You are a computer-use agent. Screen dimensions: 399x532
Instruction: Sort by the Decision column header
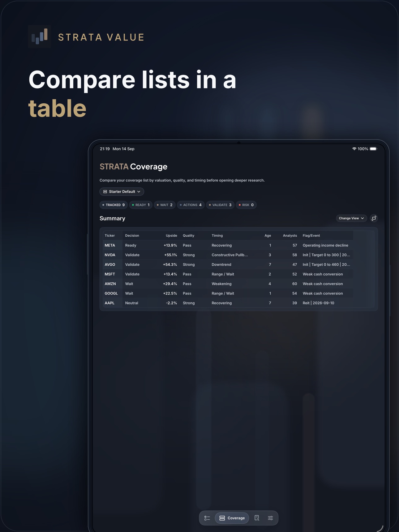coord(132,236)
